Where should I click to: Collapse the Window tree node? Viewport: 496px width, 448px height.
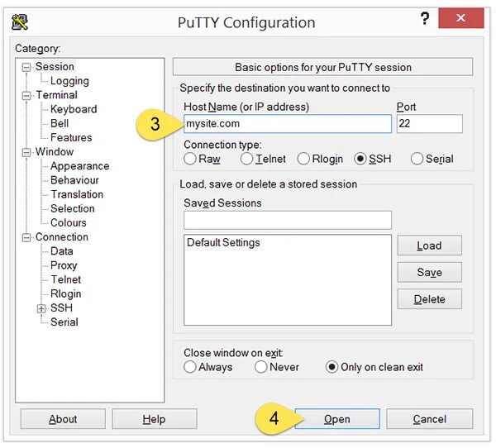[x=26, y=152]
